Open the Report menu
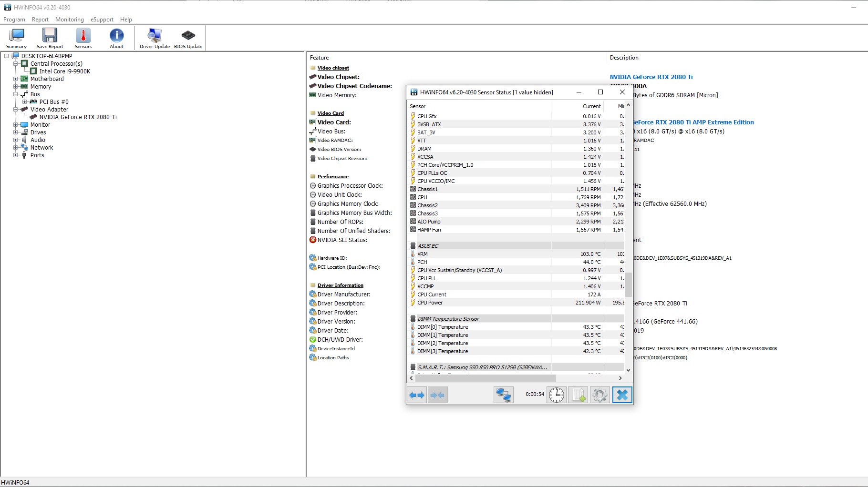Viewport: 868px width, 487px height. point(40,20)
